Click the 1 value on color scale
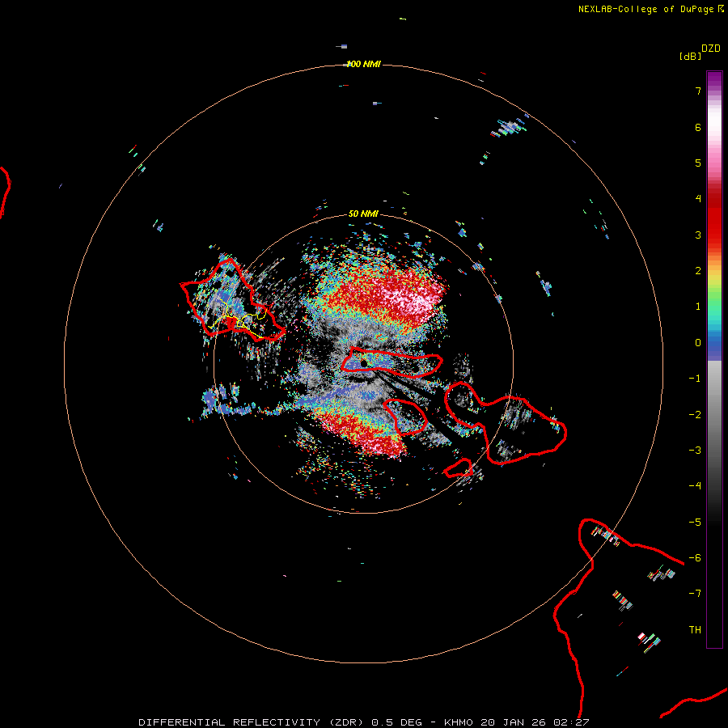 coord(698,307)
